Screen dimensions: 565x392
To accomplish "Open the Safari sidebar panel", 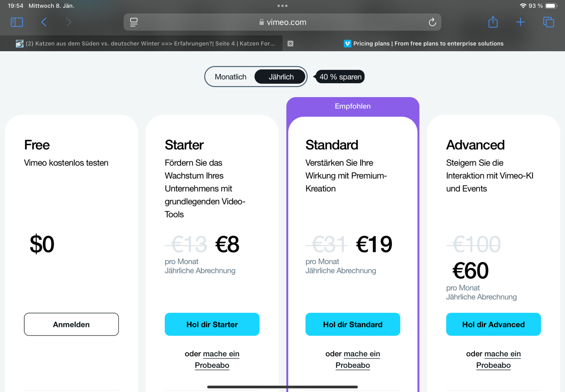I will 17,22.
